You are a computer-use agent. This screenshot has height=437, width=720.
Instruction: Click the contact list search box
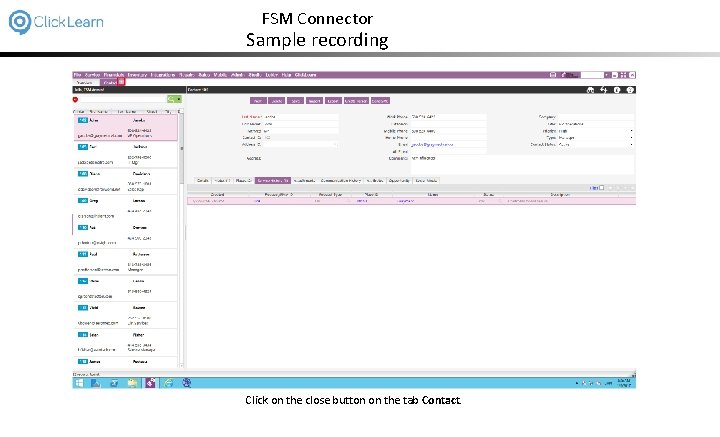point(122,99)
